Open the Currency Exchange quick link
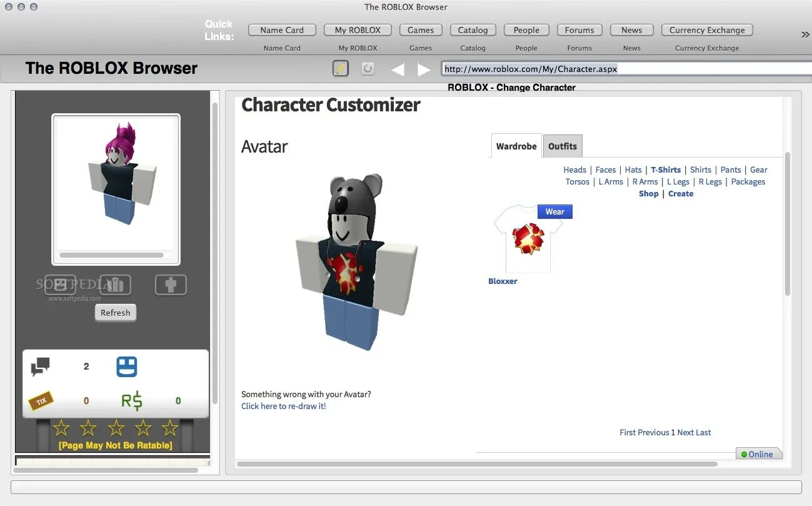 point(707,30)
